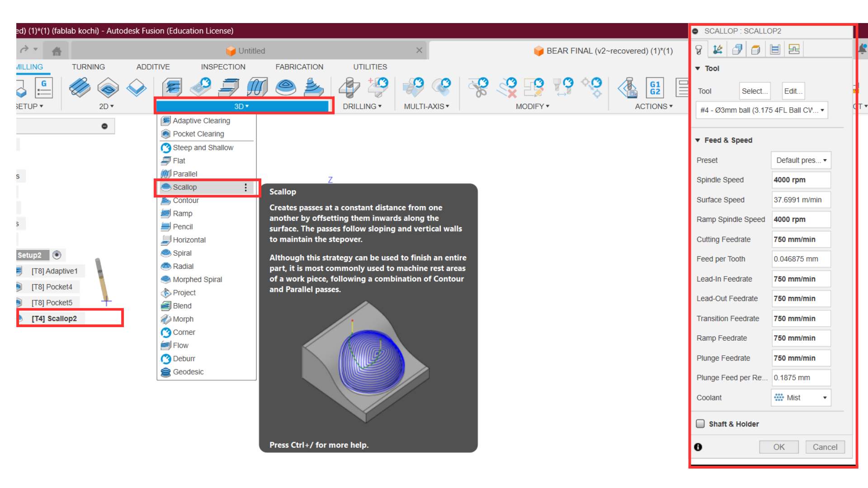Click the Redo arrow icon

[24, 49]
